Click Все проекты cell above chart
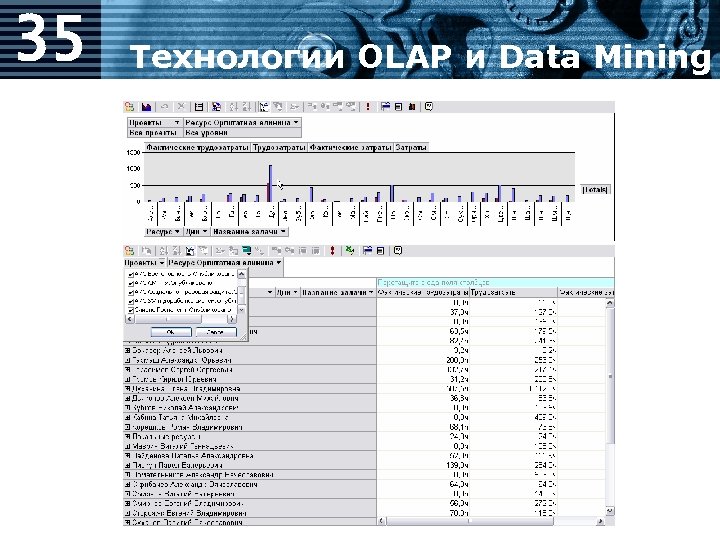The width and height of the screenshot is (720, 540). (x=155, y=133)
